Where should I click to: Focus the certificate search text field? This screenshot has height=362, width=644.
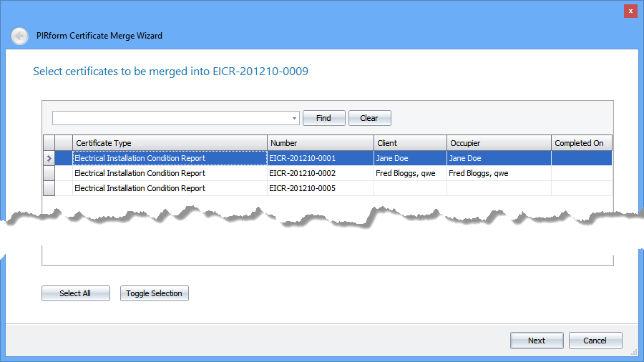pyautogui.click(x=170, y=119)
